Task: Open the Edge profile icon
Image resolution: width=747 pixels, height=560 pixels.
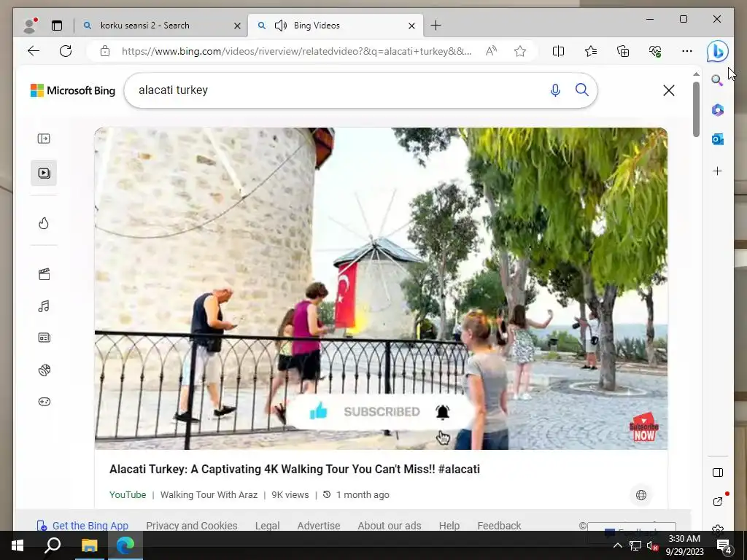Action: (29, 26)
